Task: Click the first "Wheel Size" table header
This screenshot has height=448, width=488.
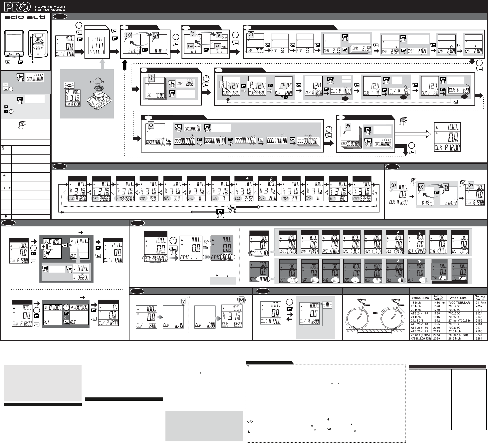Action: tap(420, 298)
